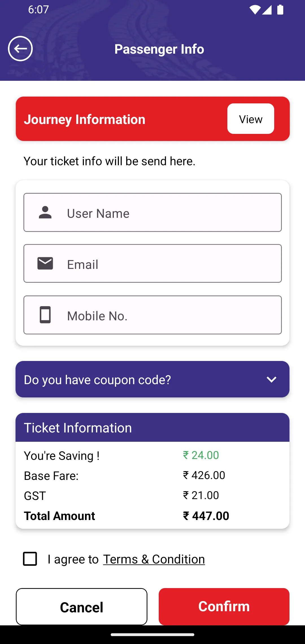Click the chevron on Do you have coupon code
Screen dimensions: 305x644
[x=271, y=379]
